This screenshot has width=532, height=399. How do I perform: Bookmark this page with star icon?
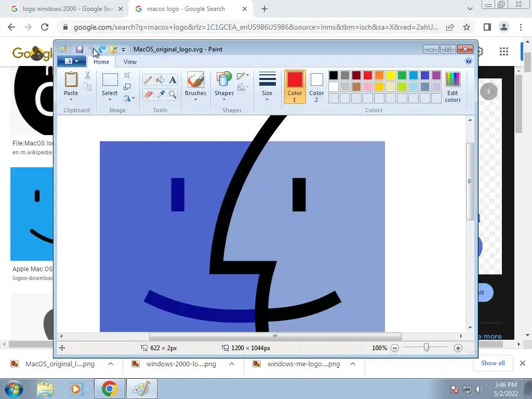[x=467, y=27]
